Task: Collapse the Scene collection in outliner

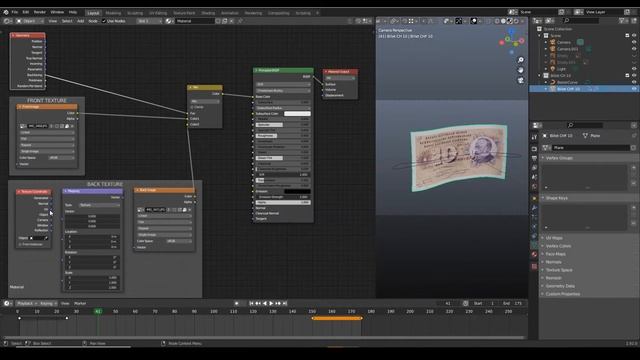Action: coord(540,36)
